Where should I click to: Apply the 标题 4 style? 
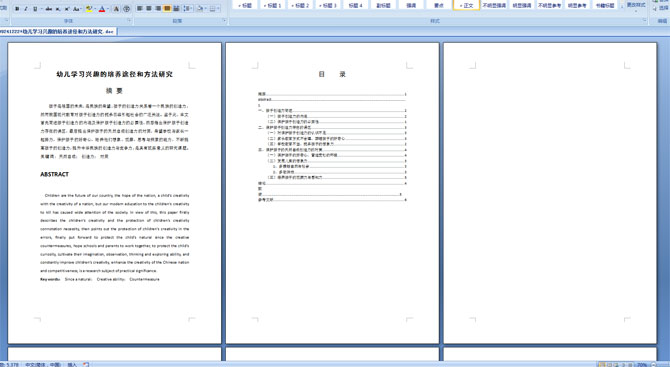pyautogui.click(x=356, y=5)
